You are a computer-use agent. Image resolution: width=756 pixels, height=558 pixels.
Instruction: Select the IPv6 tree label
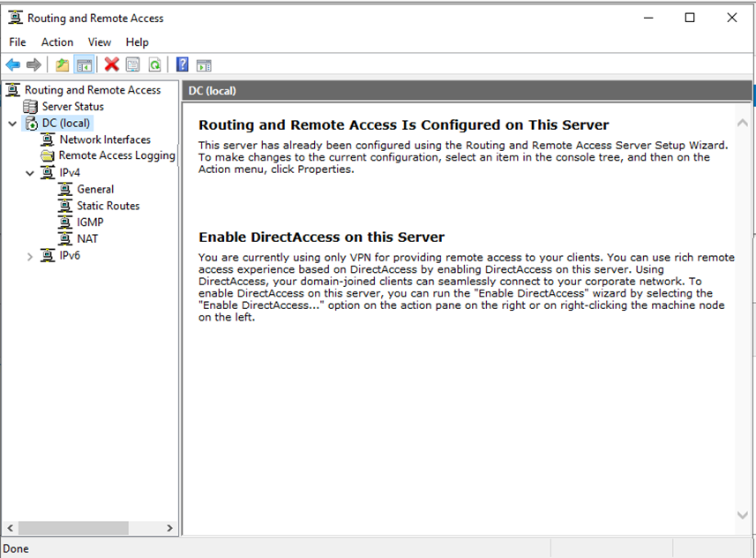tap(70, 255)
